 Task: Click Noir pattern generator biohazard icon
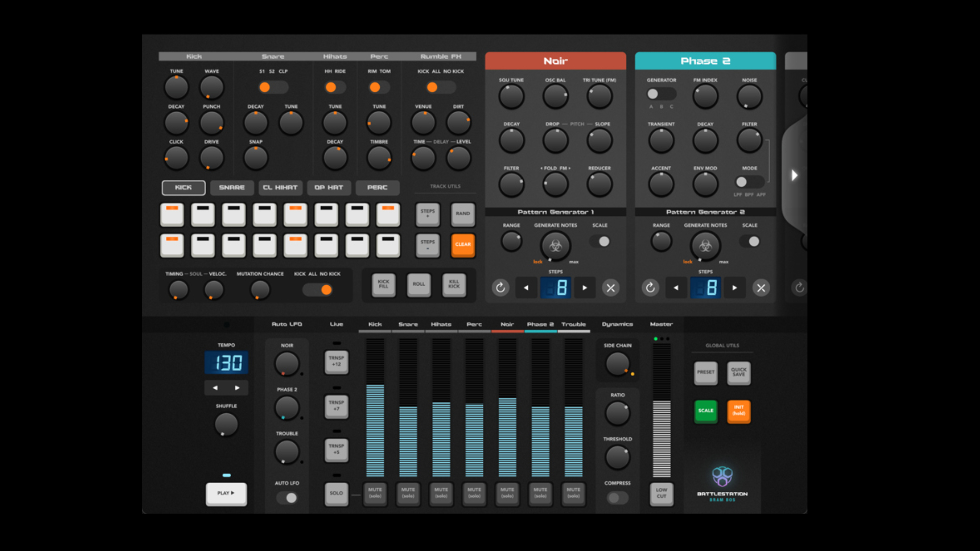coord(555,246)
